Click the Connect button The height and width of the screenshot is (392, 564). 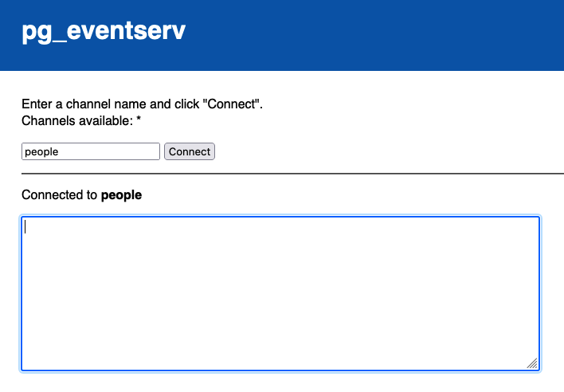(190, 151)
